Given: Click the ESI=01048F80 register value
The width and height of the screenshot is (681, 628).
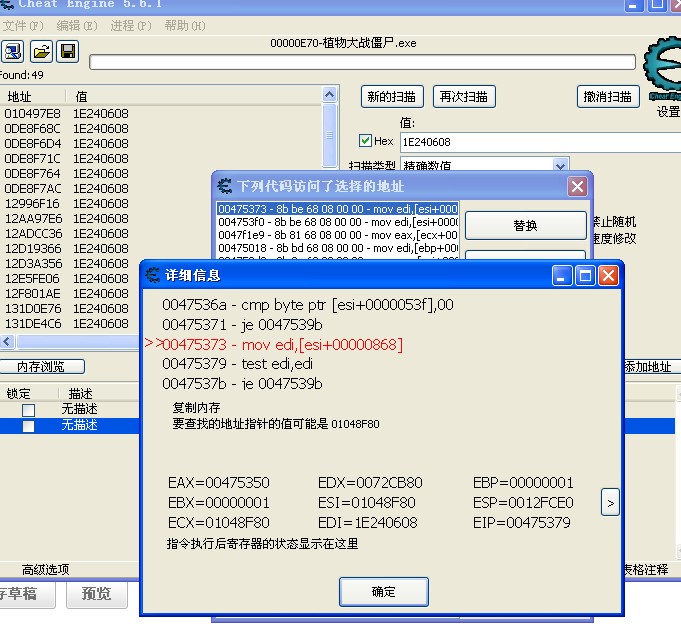Looking at the screenshot, I should tap(367, 502).
